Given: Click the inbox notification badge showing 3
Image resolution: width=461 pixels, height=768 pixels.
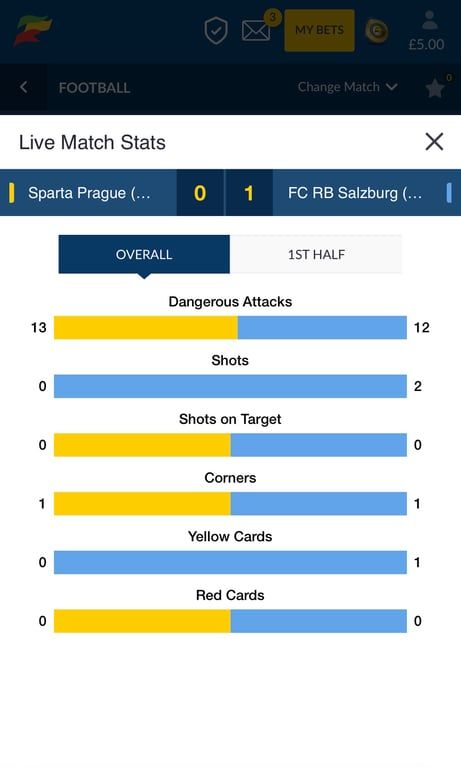Looking at the screenshot, I should 272,18.
